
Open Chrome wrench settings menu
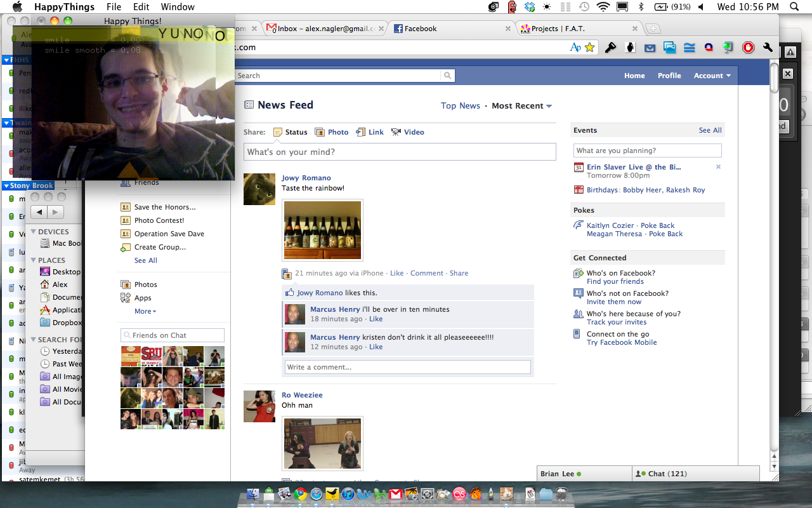(768, 47)
